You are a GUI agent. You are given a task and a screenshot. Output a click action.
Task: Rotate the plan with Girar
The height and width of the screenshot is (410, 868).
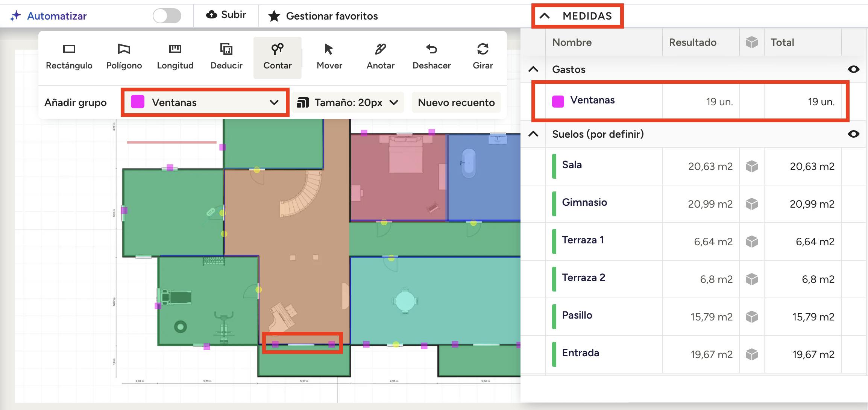[483, 56]
